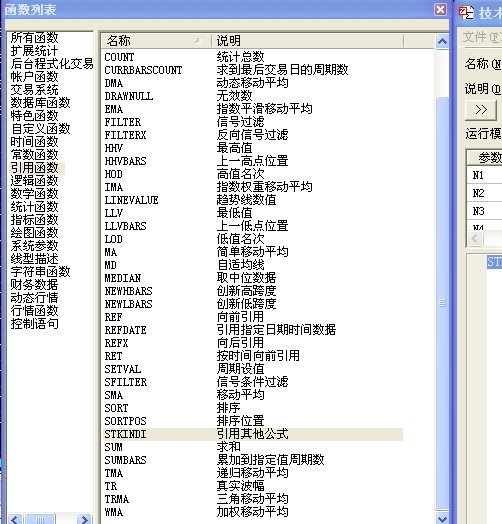Select 所有函数 category
Viewport: 502px width, 524px height.
(34, 37)
